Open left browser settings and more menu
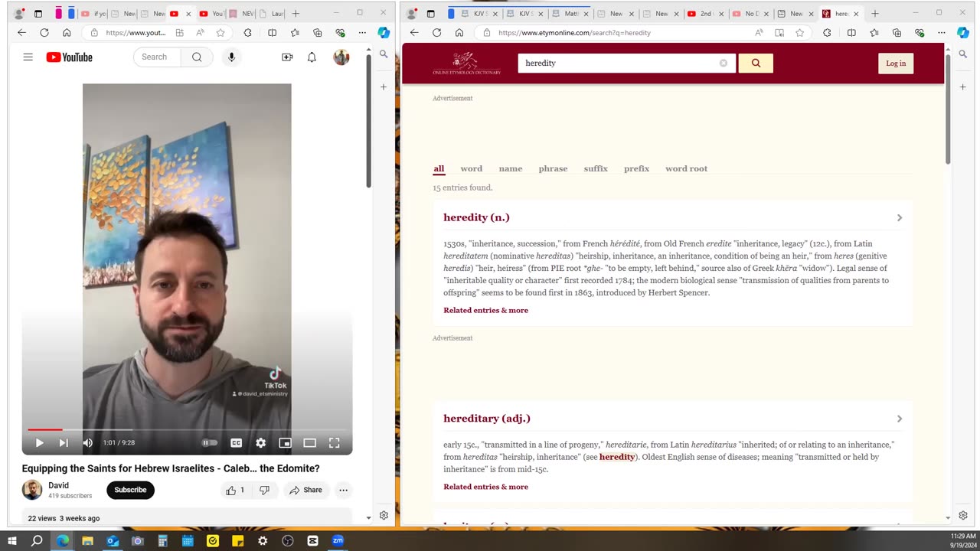The image size is (980, 551). point(362,33)
